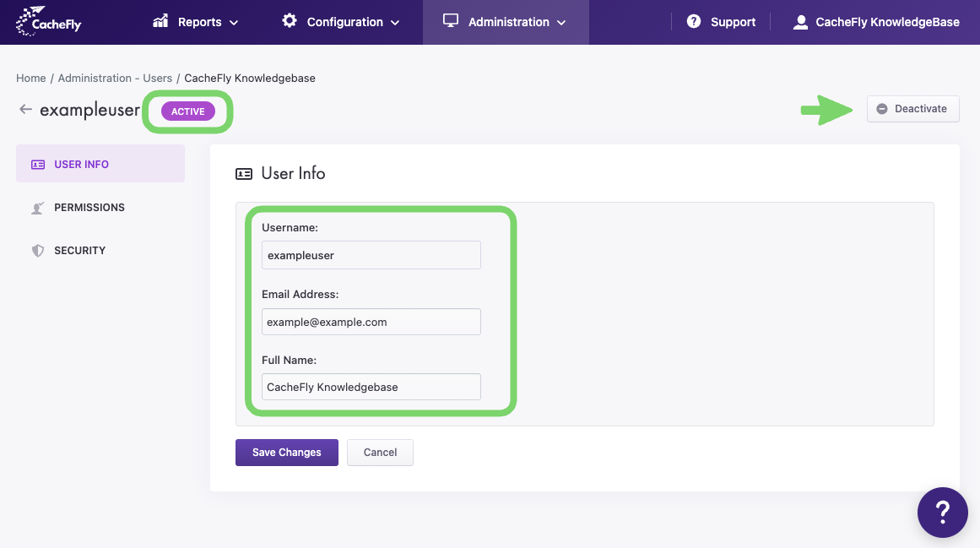Click the Security shield icon
Viewport: 980px width, 548px height.
click(38, 251)
